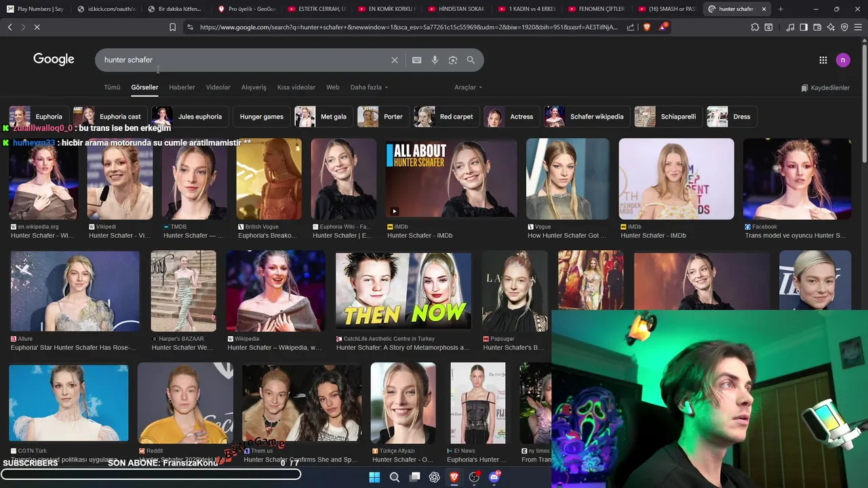Open the Brave main hamburger menu

[858, 27]
